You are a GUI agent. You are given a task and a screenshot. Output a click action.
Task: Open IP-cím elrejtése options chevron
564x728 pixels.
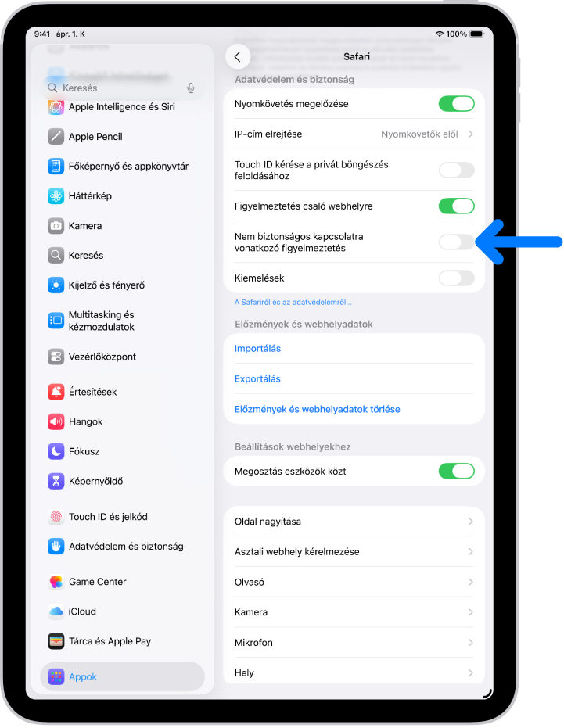471,134
